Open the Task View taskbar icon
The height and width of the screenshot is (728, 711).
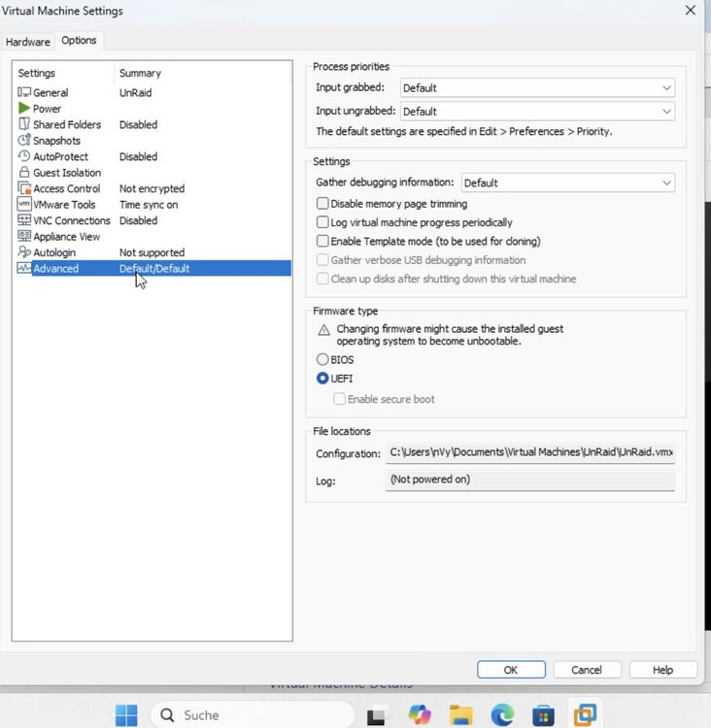pyautogui.click(x=376, y=715)
